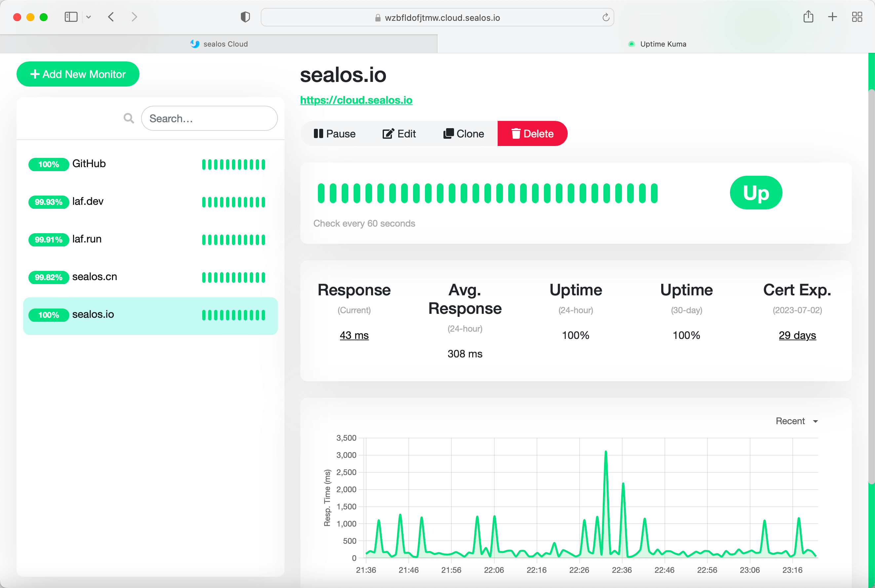Click the 99.82% uptime badge
The image size is (875, 588).
click(x=49, y=277)
